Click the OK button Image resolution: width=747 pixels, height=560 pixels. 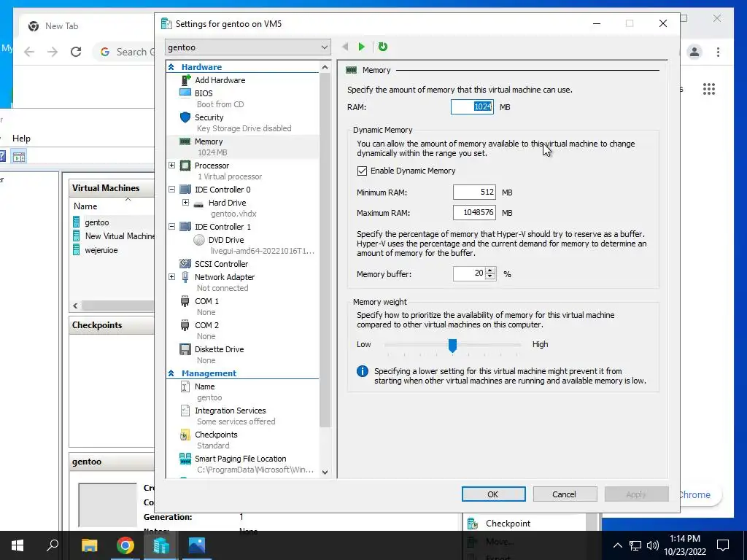click(x=493, y=494)
